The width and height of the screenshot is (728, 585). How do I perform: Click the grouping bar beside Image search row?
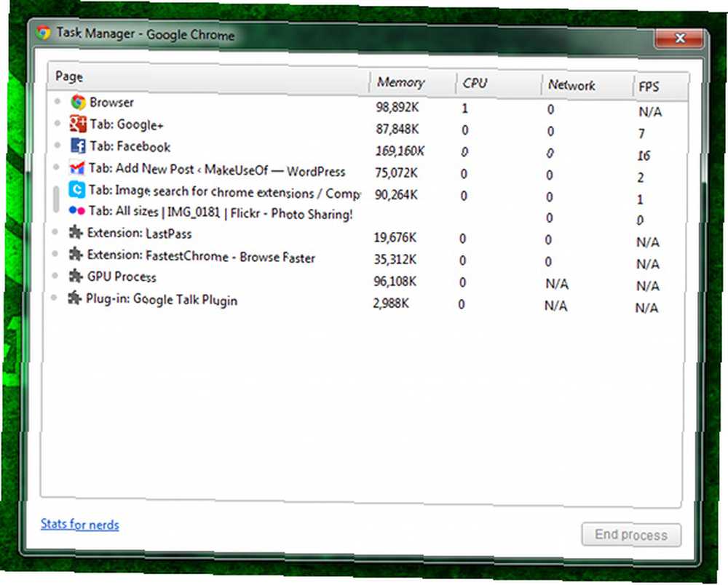pos(56,199)
